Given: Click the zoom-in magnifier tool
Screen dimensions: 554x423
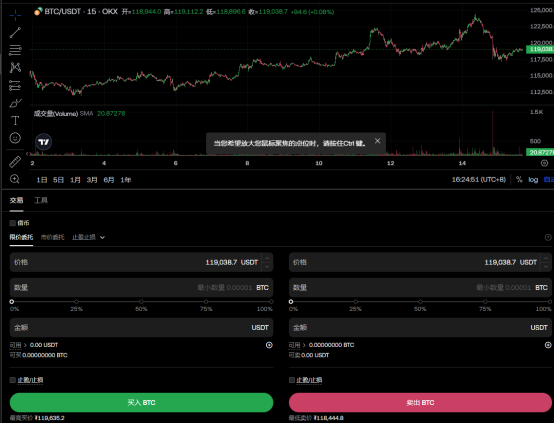Looking at the screenshot, I should pos(15,179).
